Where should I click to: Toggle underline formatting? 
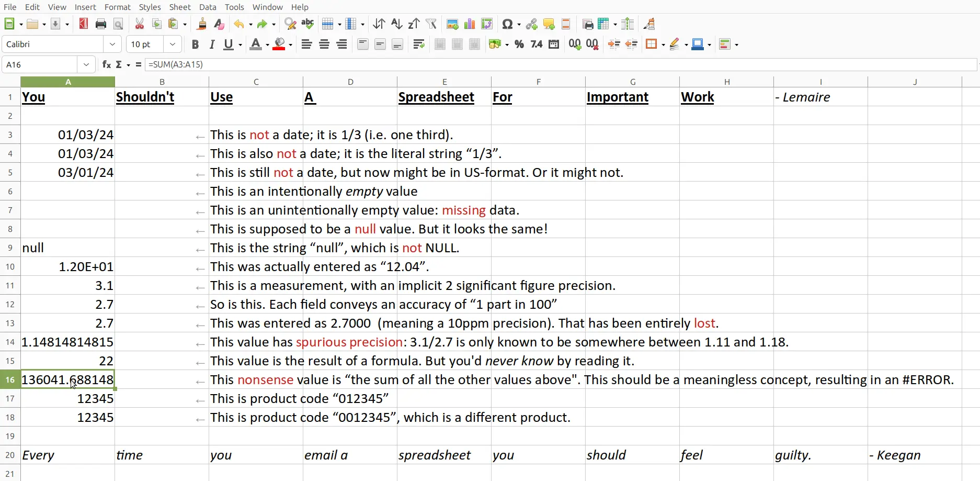coord(229,44)
